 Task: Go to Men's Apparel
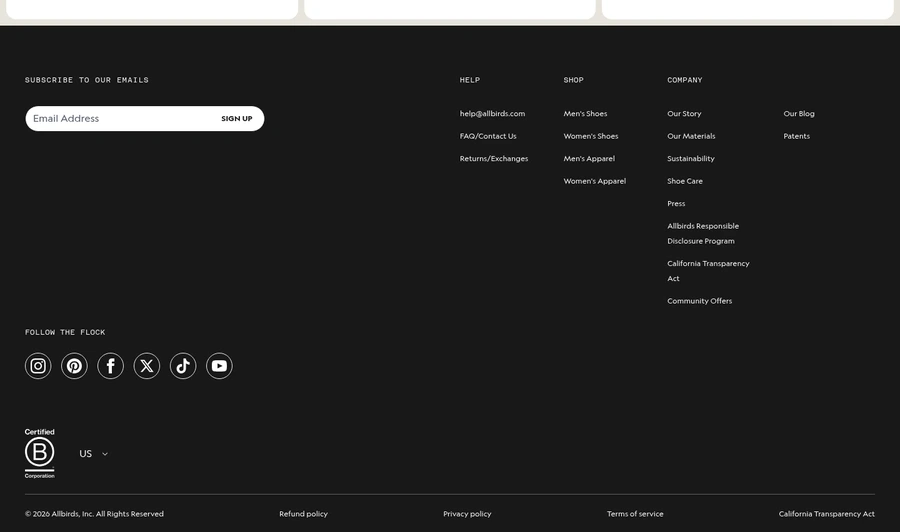click(x=589, y=158)
